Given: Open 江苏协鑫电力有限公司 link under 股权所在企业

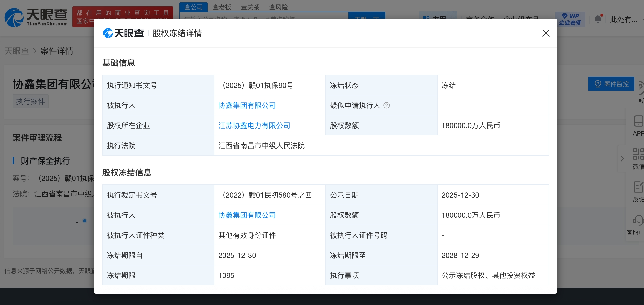Looking at the screenshot, I should click(x=254, y=125).
